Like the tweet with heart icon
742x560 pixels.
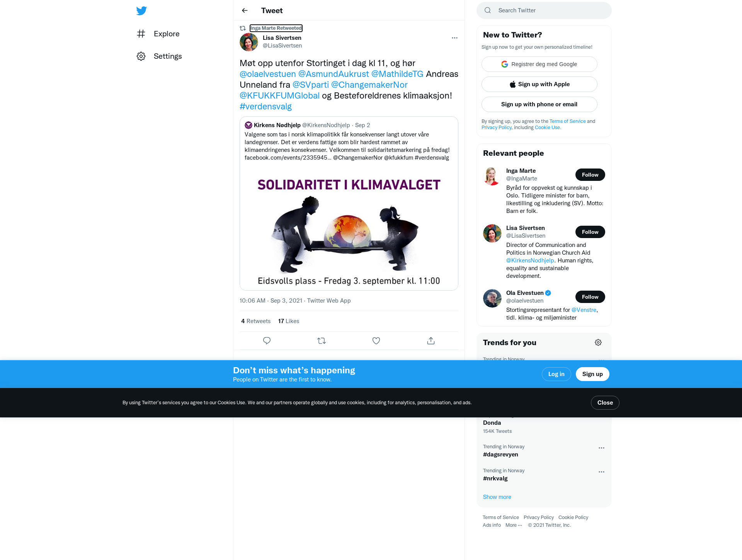(x=376, y=340)
